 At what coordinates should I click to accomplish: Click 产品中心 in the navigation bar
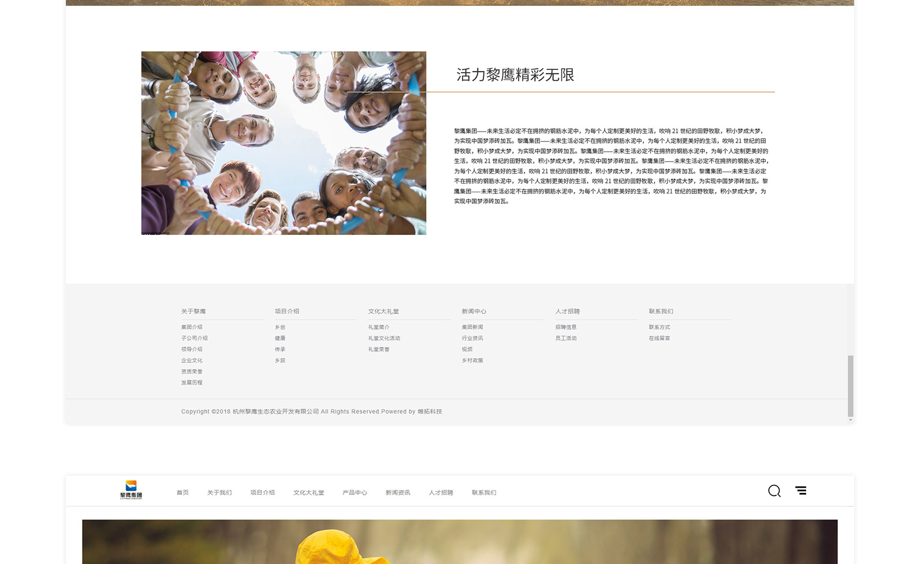point(355,493)
